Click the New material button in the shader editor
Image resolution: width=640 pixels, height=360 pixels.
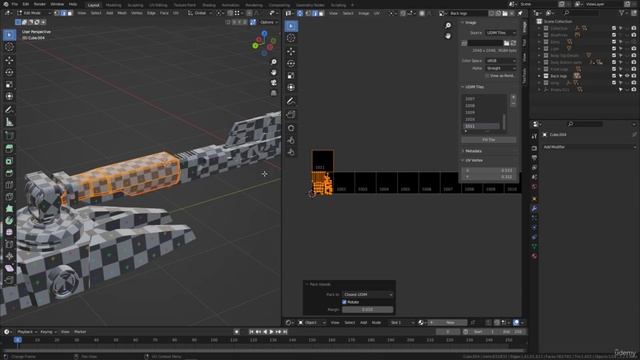(x=449, y=323)
